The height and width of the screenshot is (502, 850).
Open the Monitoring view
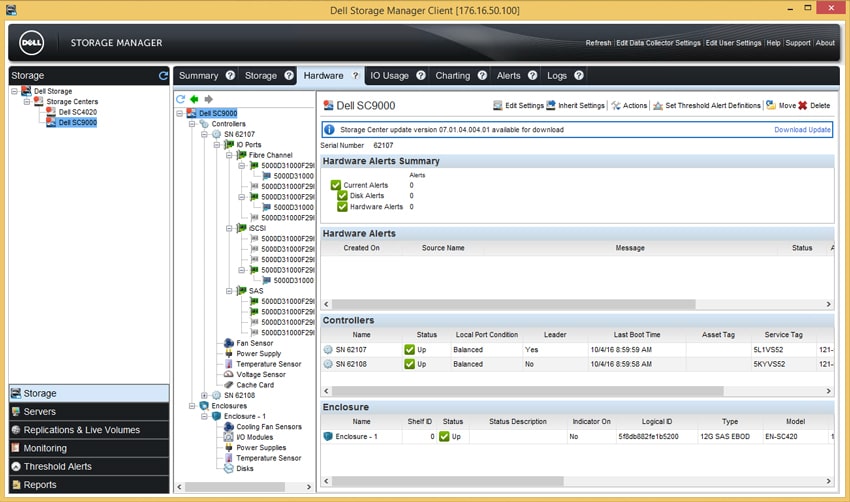tap(89, 448)
